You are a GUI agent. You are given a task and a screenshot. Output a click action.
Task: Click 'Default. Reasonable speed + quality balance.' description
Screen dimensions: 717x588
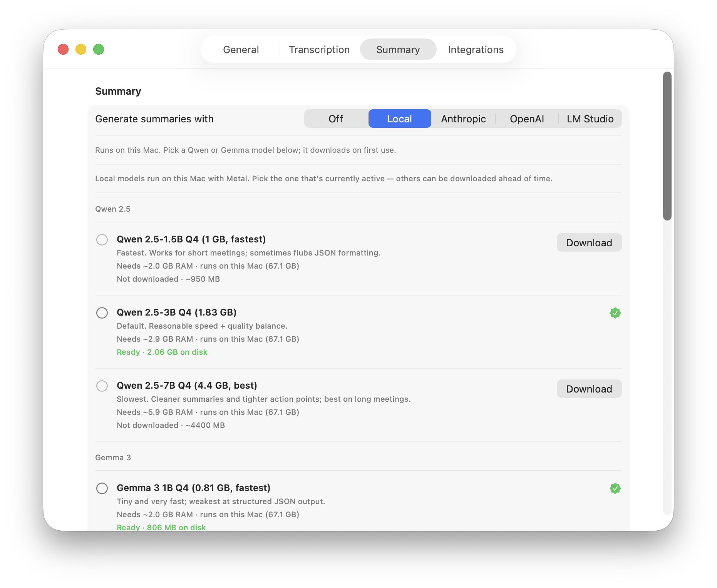click(202, 326)
